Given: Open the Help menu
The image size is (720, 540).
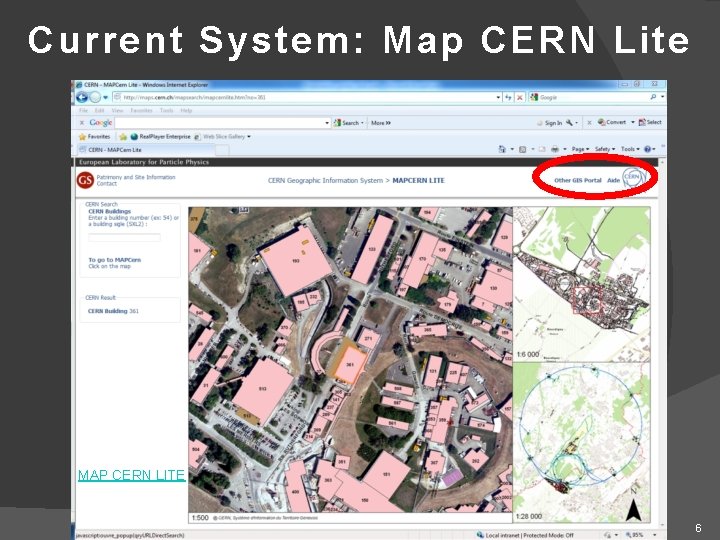Looking at the screenshot, I should tap(186, 111).
